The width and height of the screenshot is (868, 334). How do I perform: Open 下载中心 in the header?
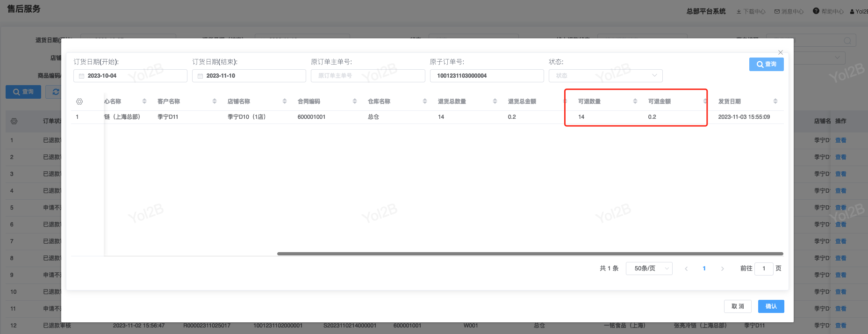point(751,11)
